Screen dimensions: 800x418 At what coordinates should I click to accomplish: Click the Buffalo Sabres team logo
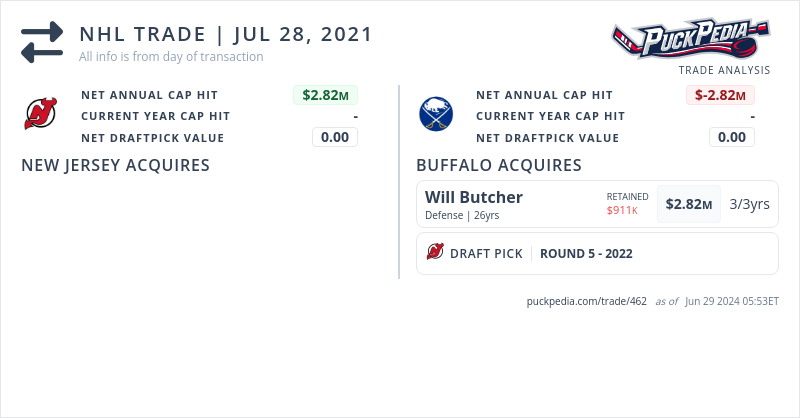click(x=436, y=116)
